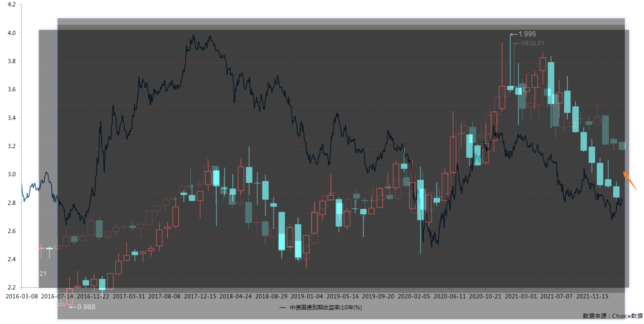644x324 pixels.
Task: Click the 3.2 y-axis label
Action: click(x=12, y=146)
